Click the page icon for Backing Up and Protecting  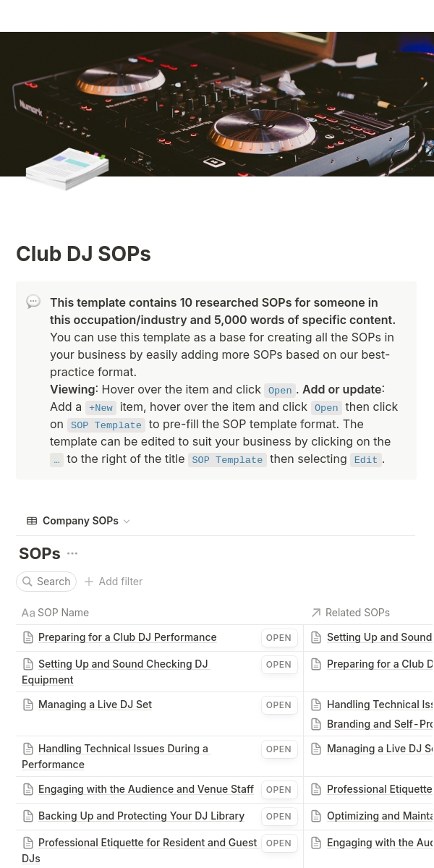[x=28, y=816]
